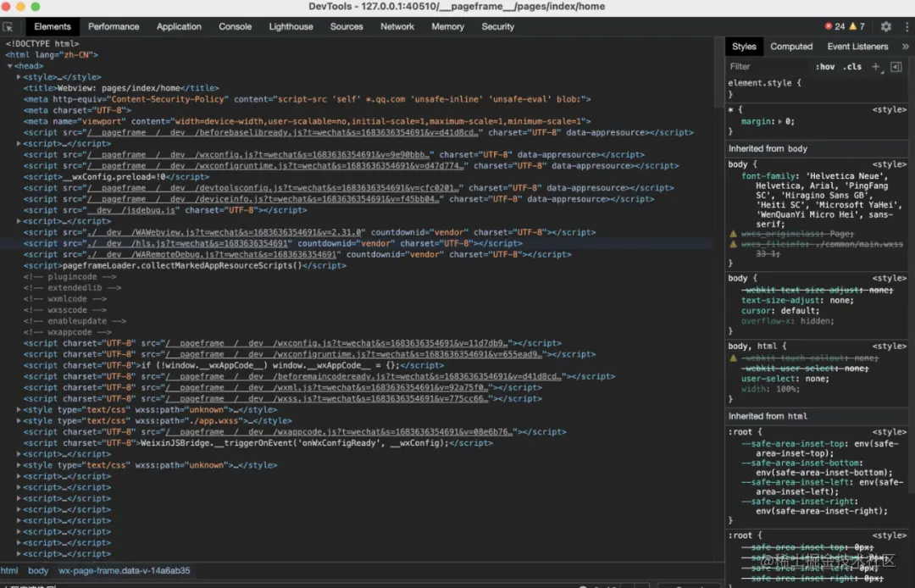Viewport: 915px width, 588px height.
Task: Click the cursor: default property
Action: 780,311
